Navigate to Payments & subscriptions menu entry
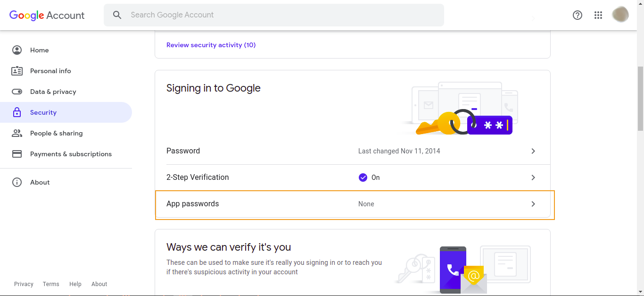 click(x=71, y=154)
